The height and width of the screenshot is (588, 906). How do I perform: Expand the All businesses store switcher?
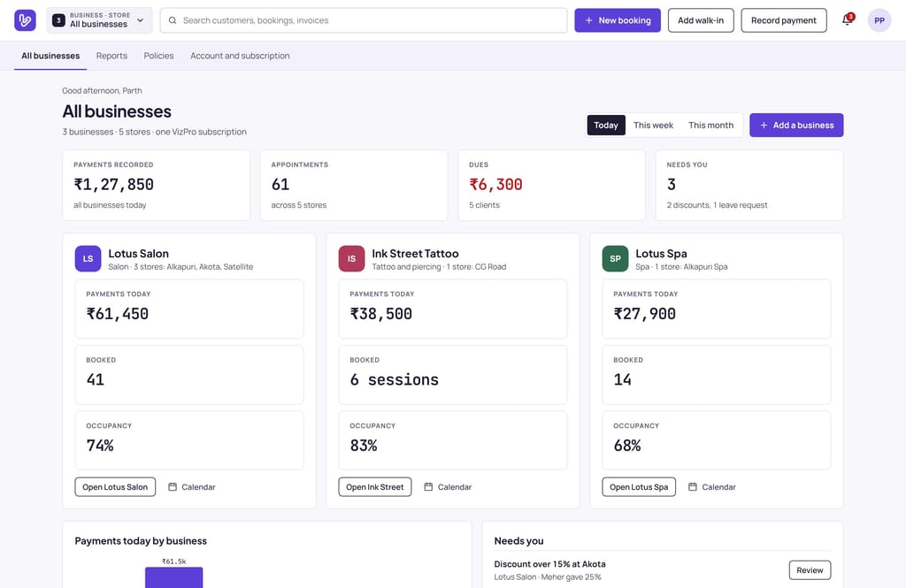coord(99,20)
